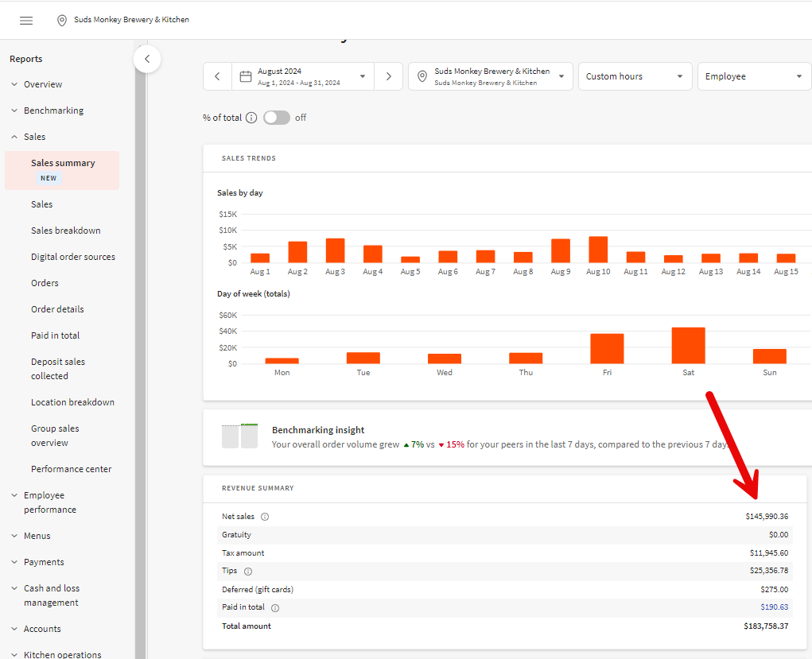The image size is (812, 659).
Task: Toggle the % of total switch
Action: coord(276,118)
